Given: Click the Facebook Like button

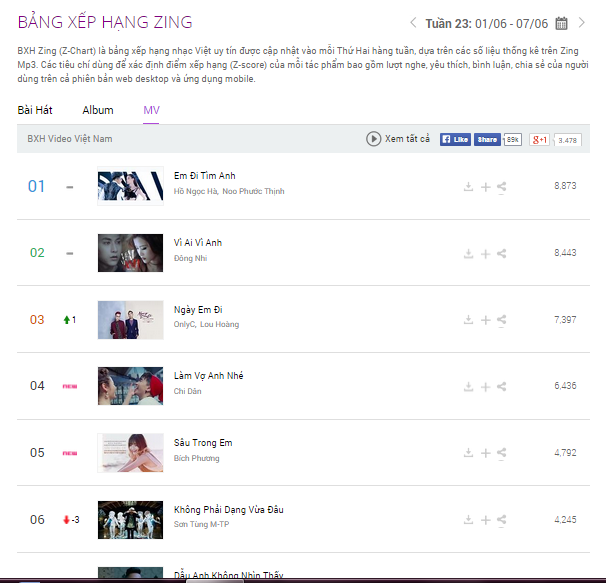Looking at the screenshot, I should [455, 140].
